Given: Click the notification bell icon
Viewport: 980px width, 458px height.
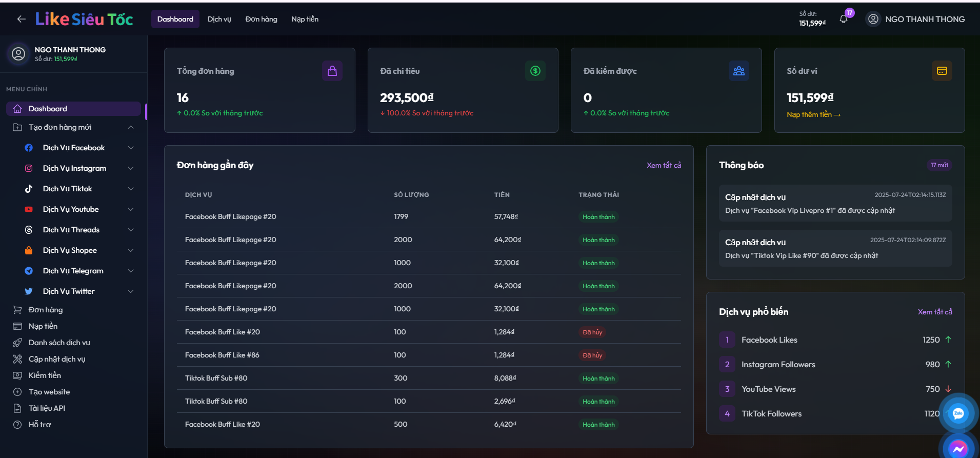Looking at the screenshot, I should point(843,19).
